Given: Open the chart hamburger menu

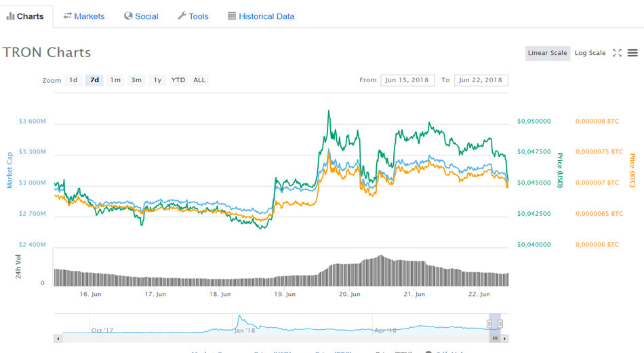Looking at the screenshot, I should pyautogui.click(x=632, y=53).
